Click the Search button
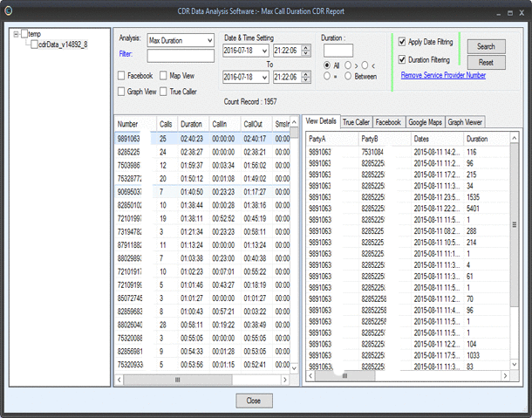 (486, 46)
